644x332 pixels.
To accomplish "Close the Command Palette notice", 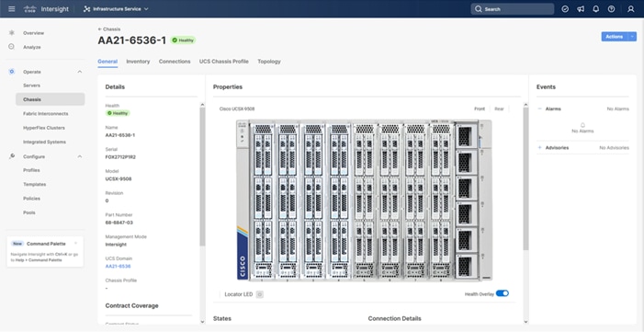I will [75, 243].
